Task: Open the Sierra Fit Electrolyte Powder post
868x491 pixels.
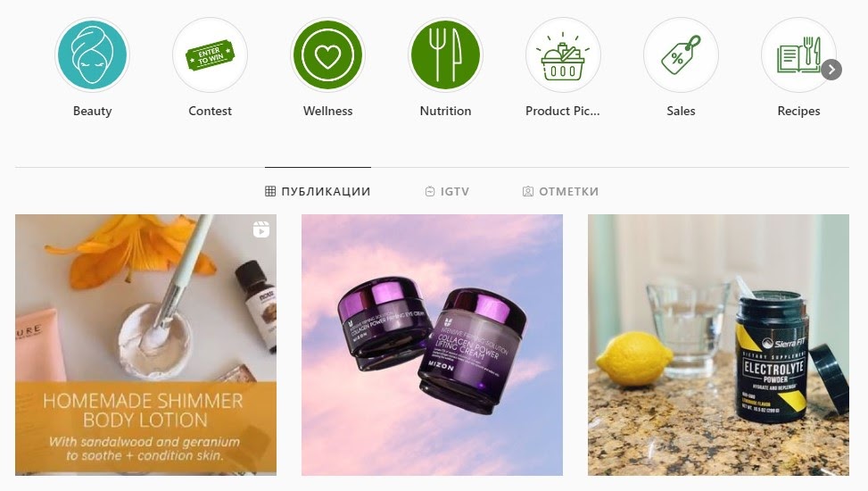Action: coord(718,345)
